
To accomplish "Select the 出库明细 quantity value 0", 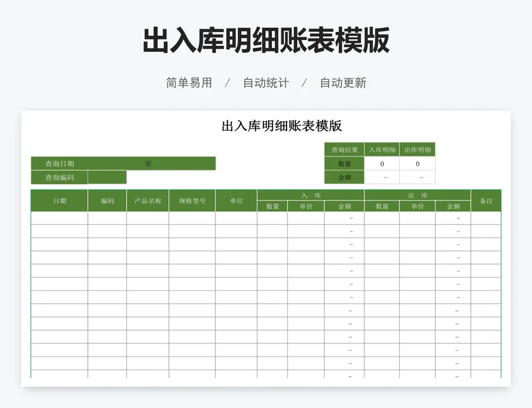I will pyautogui.click(x=418, y=164).
